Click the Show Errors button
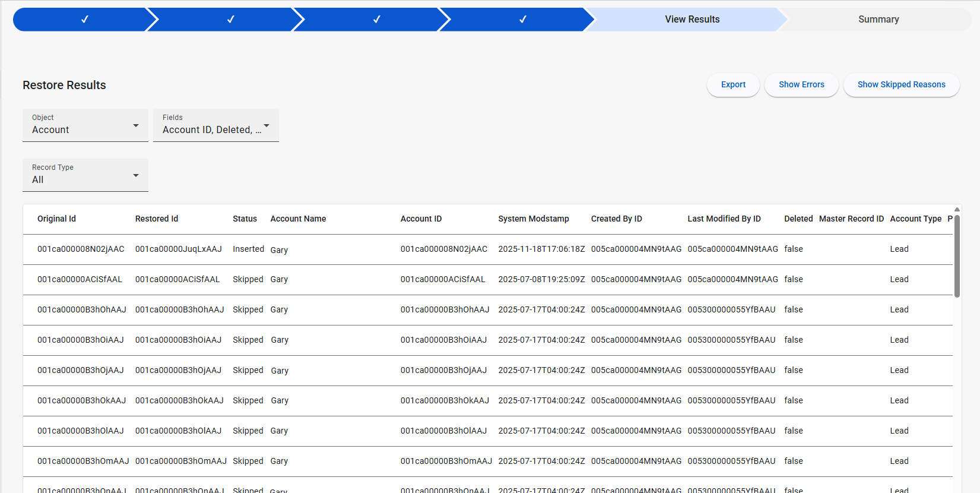980x493 pixels. point(801,85)
